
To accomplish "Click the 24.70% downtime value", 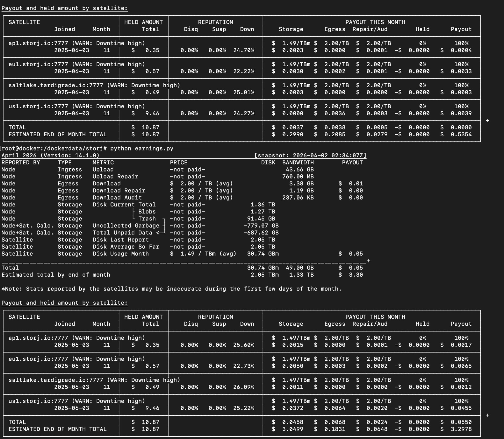I will click(244, 50).
